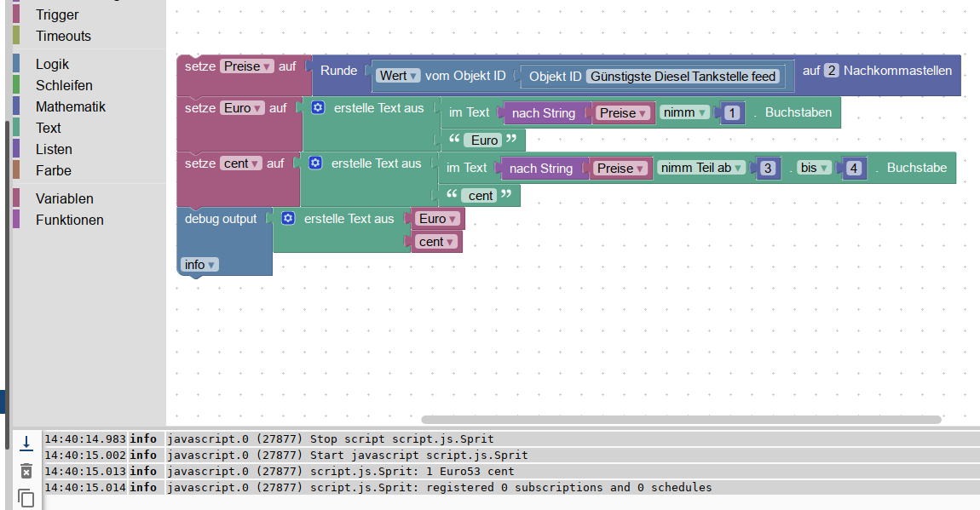Viewport: 980px width, 510px height.
Task: Open gear settings in cent text block
Action: pos(315,163)
